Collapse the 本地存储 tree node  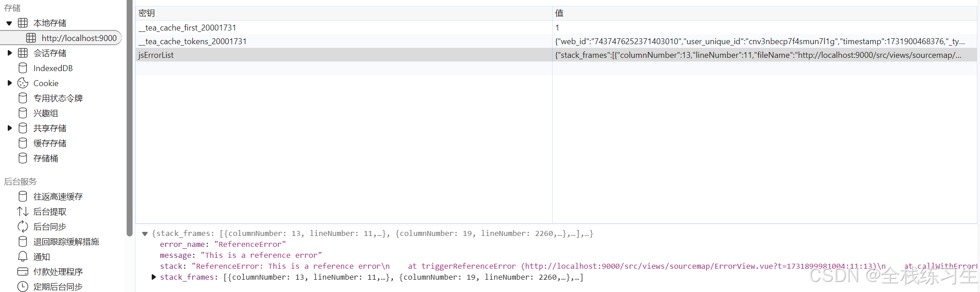tap(9, 23)
